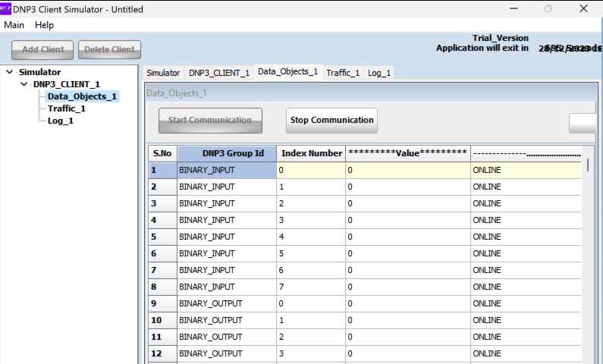Collapse the DNP3_CLIENT_1 tree node

click(24, 84)
